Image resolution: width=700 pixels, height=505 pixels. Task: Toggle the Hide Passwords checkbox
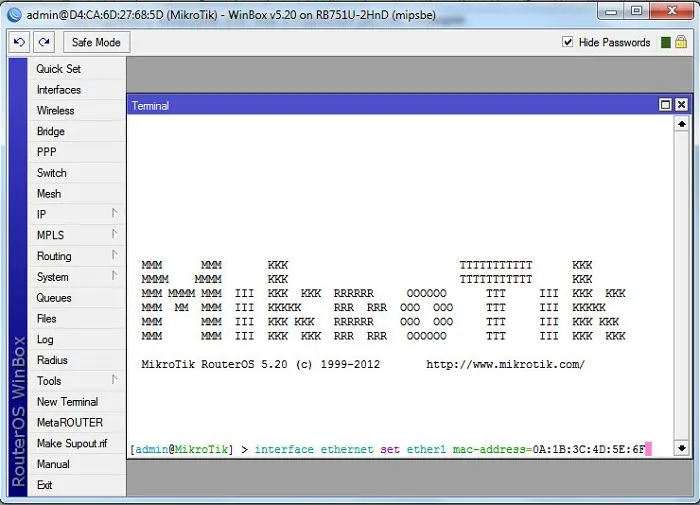pos(567,42)
